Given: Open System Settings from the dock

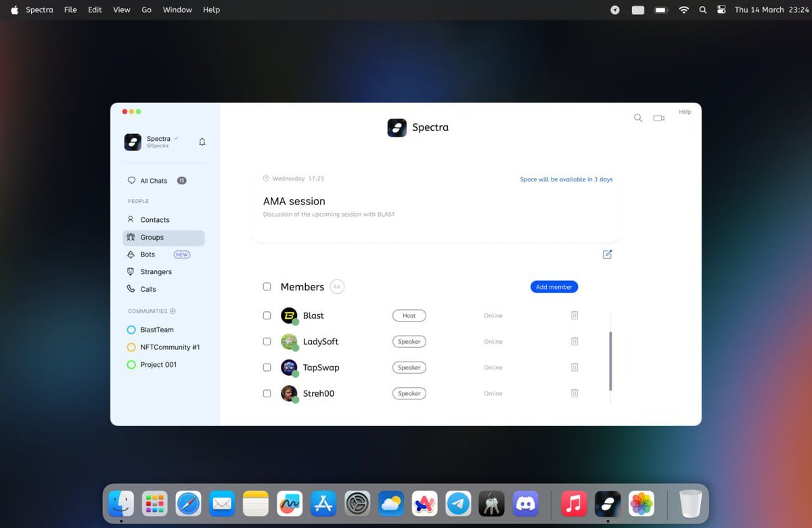Looking at the screenshot, I should [357, 504].
